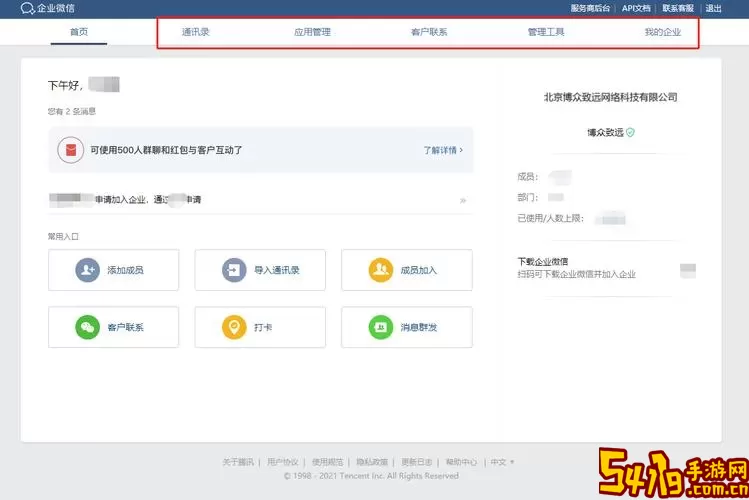Click the 已使用/人数上限 label

551,218
